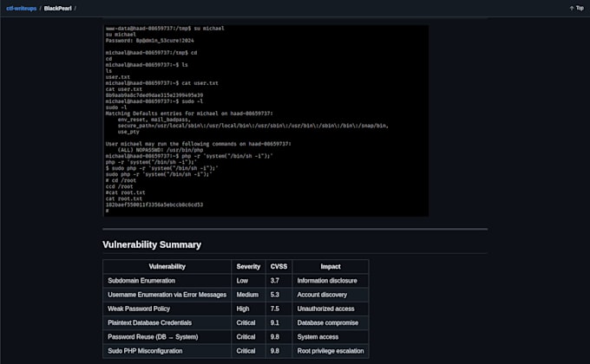Click the 7.5 CVSS score

click(x=279, y=309)
